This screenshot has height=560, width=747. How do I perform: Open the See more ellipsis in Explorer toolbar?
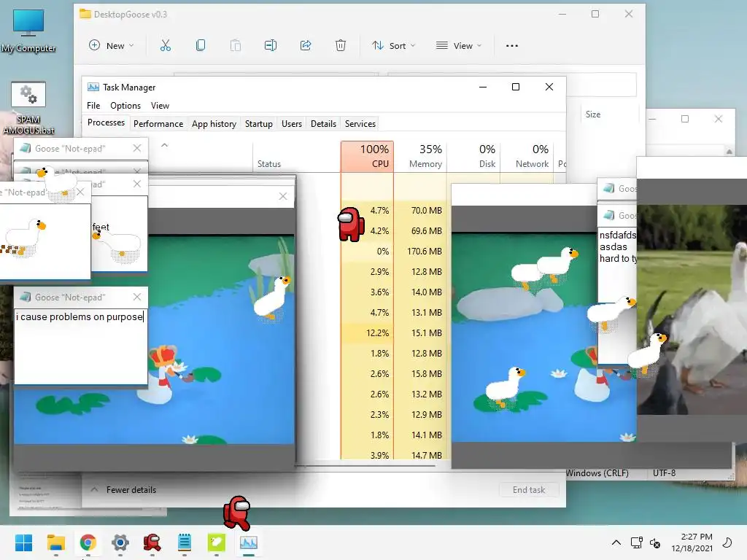[x=512, y=46]
